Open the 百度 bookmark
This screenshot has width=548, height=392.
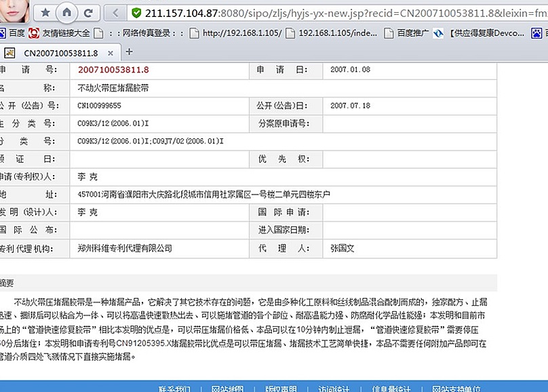pos(12,33)
